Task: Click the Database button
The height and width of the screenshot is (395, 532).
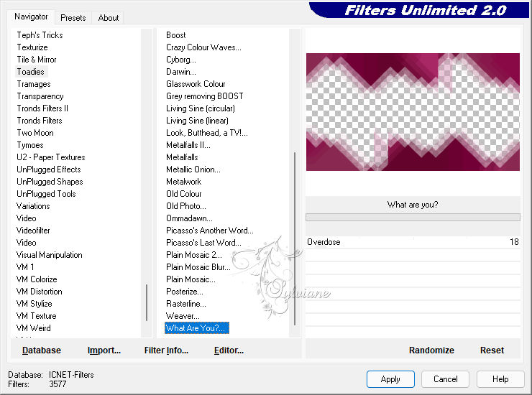Action: (42, 350)
